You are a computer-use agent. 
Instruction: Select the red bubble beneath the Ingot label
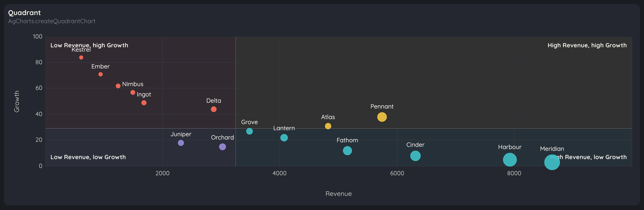tap(144, 103)
